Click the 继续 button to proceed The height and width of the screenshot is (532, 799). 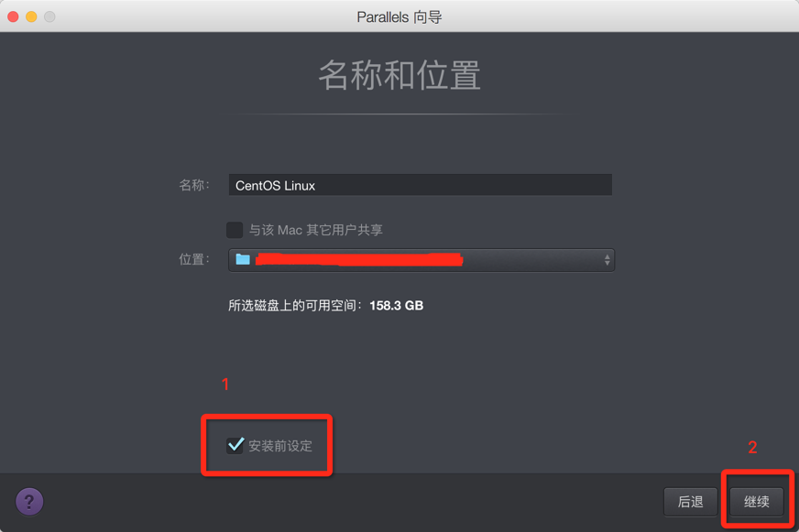tap(757, 502)
